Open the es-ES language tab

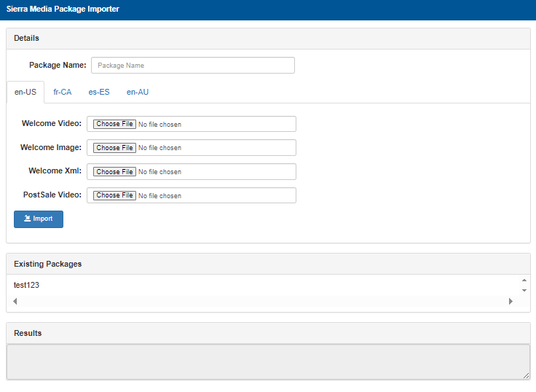coord(99,92)
